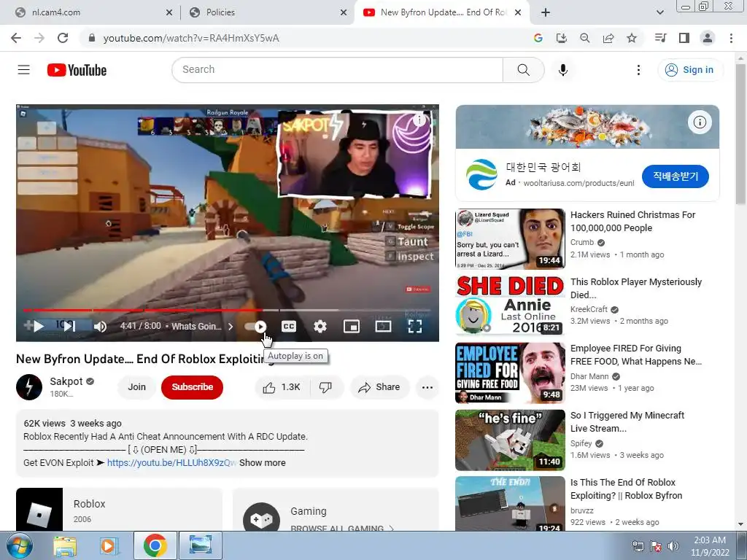The image size is (747, 560).
Task: Click the blue Korean ad action button
Action: [x=675, y=176]
